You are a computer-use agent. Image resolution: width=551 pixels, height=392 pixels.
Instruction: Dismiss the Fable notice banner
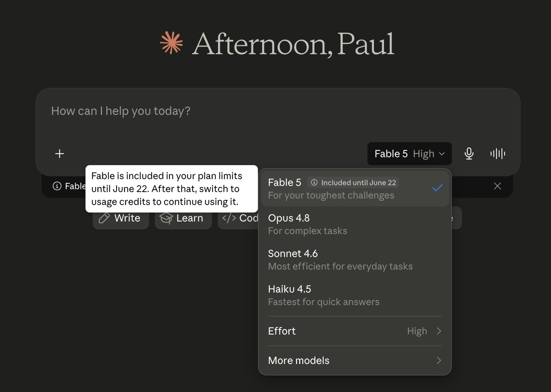click(497, 186)
